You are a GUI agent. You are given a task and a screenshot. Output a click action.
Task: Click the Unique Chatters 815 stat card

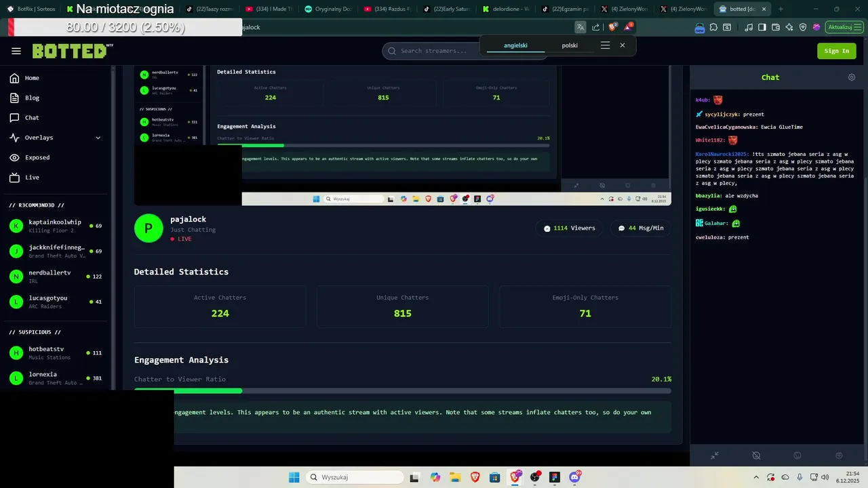(403, 306)
